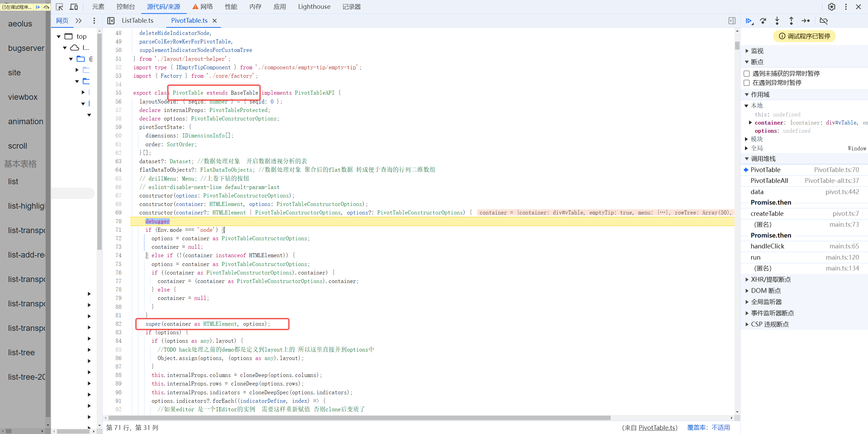Click the step into function icon
This screenshot has height=434, width=868.
[777, 21]
